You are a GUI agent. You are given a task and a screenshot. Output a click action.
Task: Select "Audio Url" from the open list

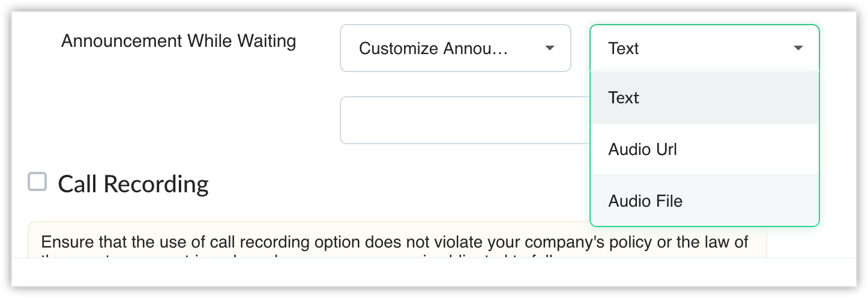coord(642,149)
